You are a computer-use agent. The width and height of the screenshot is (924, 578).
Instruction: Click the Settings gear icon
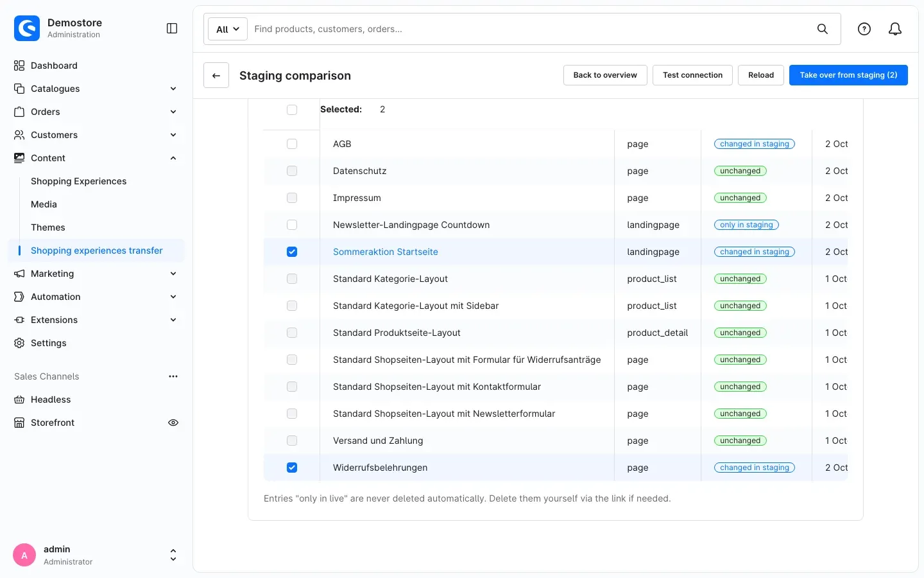(19, 343)
